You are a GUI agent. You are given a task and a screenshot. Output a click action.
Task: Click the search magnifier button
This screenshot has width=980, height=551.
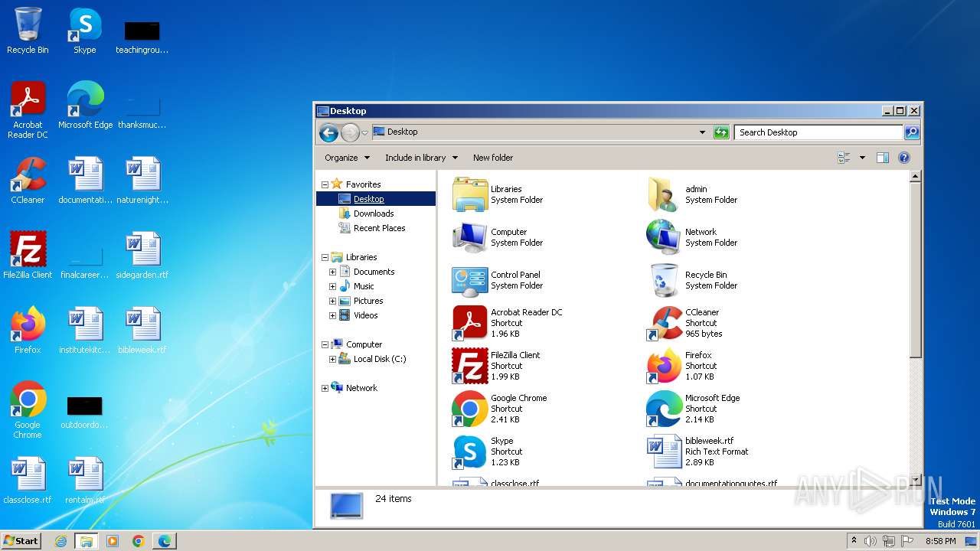click(x=911, y=132)
